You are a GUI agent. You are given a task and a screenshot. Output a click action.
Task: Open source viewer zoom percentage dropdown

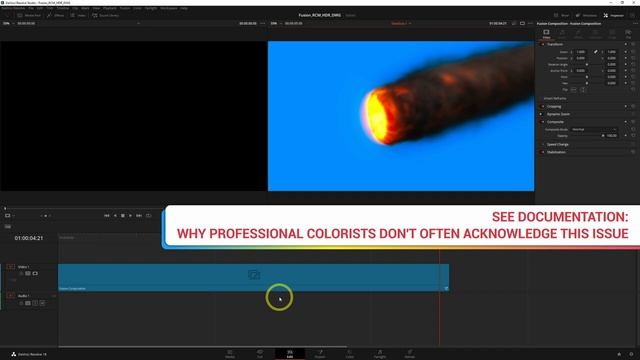pos(8,23)
